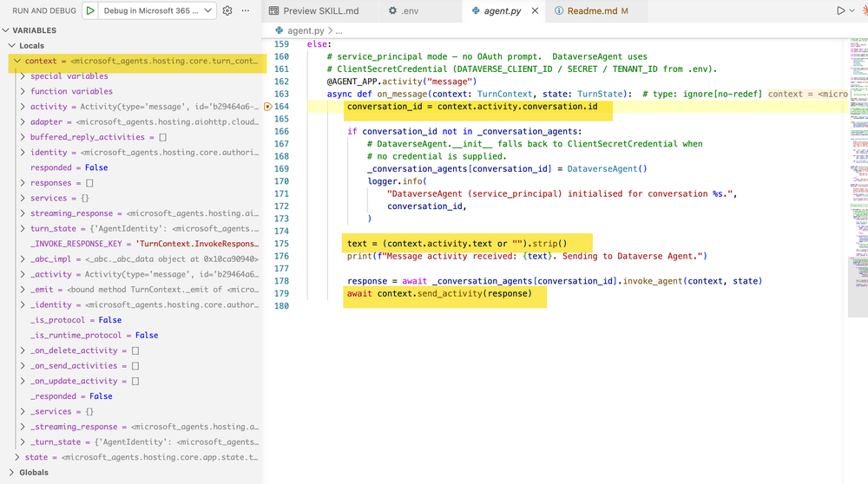The image size is (868, 484).
Task: Select the _is_protocol = False row
Action: click(133, 320)
